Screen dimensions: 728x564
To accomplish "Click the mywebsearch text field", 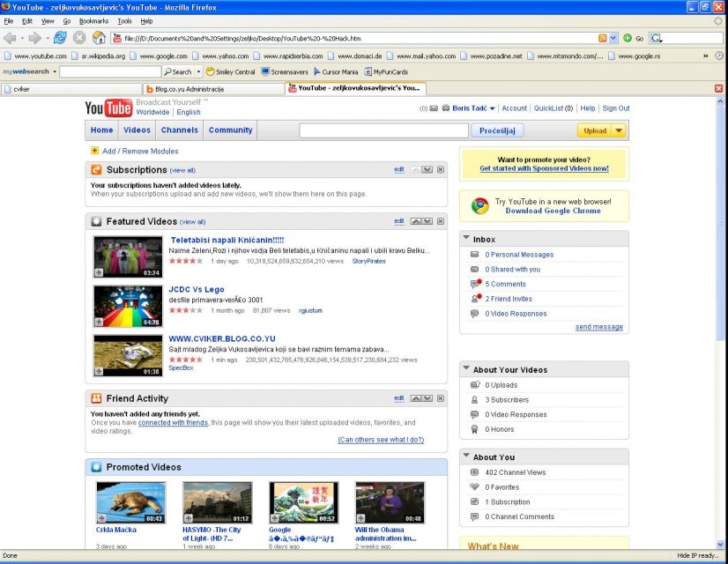I will pyautogui.click(x=110, y=71).
